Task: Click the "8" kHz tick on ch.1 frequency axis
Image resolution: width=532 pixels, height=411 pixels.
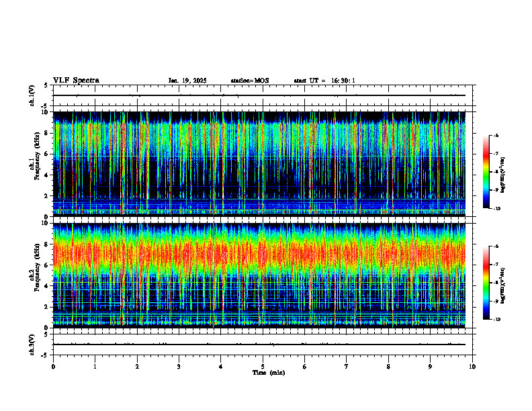Action: click(47, 133)
